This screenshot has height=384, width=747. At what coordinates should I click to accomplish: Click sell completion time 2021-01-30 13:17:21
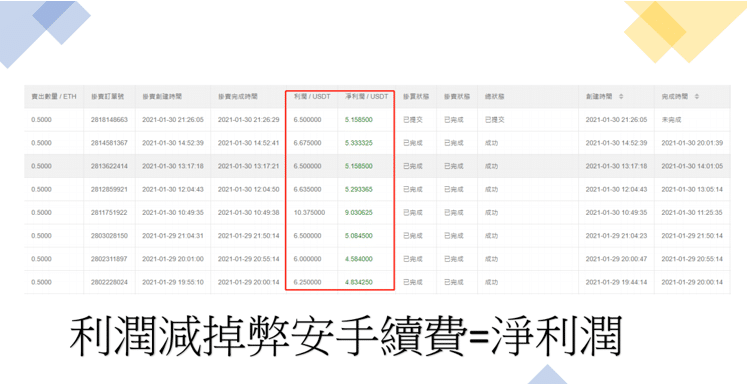click(249, 166)
